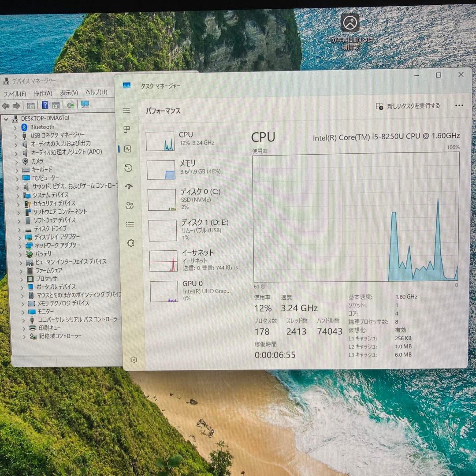Viewport: 476px width, 476px height.
Task: Click scan for hardware changes icon
Action: [70, 105]
